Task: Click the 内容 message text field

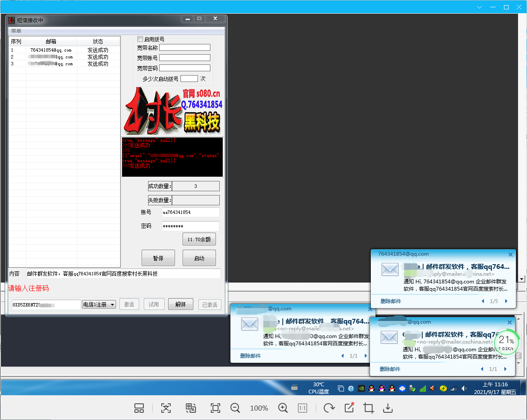Action: tap(123, 274)
